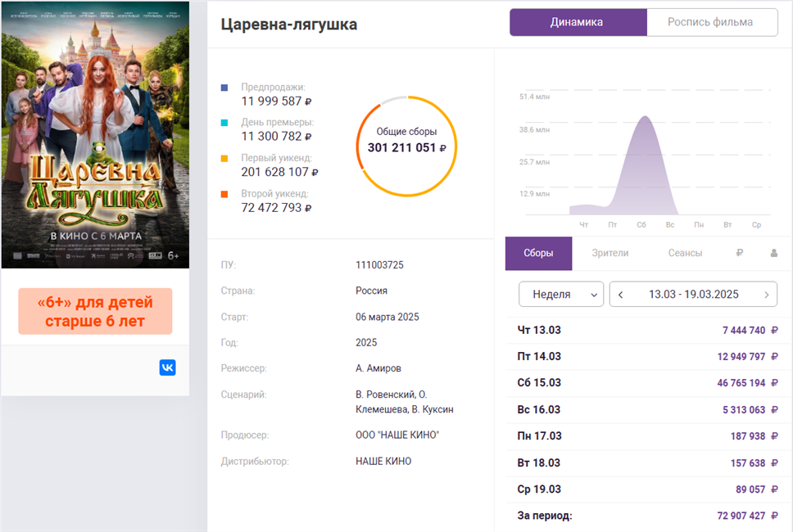Image resolution: width=793 pixels, height=532 pixels.
Task: Click the yellow Первый уикенд legend swatch
Action: pos(224,159)
